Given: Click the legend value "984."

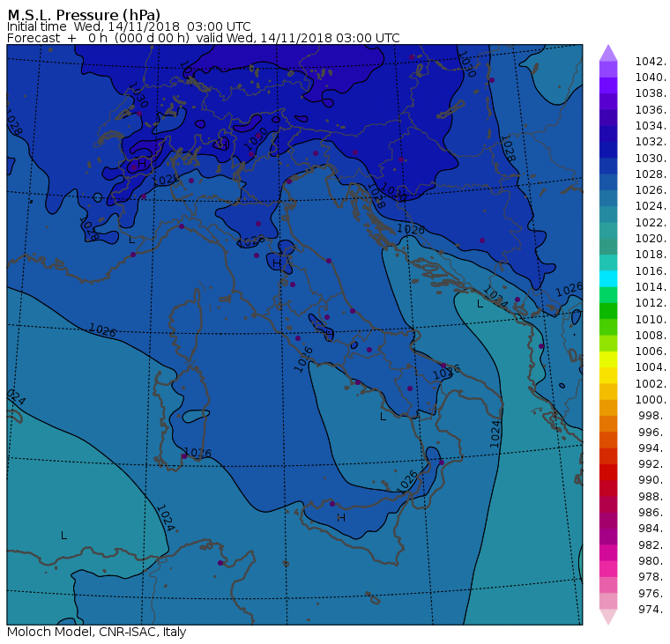Looking at the screenshot, I should coord(652,529).
